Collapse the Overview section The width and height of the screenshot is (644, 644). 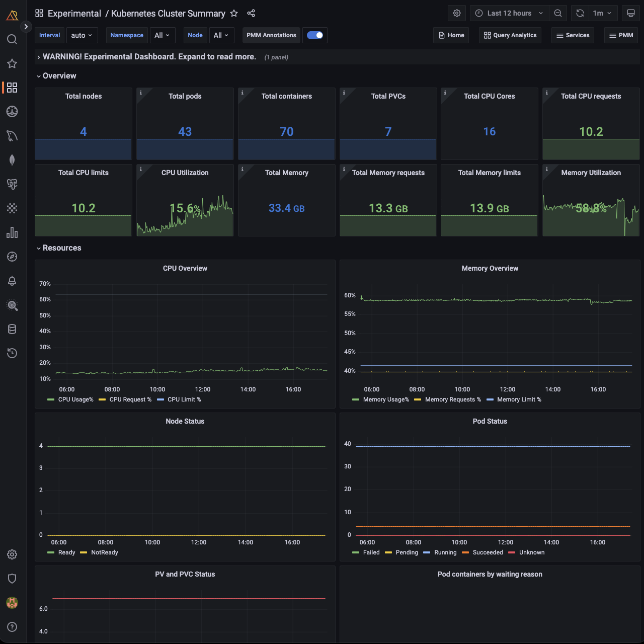click(x=56, y=75)
